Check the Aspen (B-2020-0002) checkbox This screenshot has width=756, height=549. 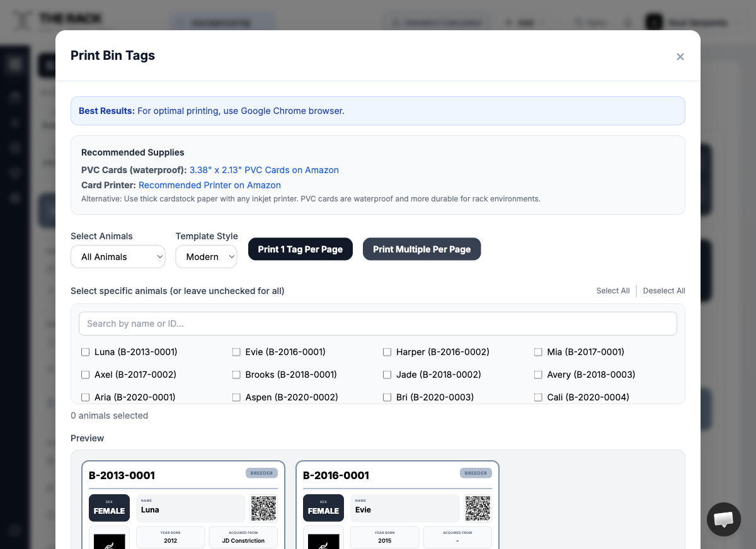237,397
